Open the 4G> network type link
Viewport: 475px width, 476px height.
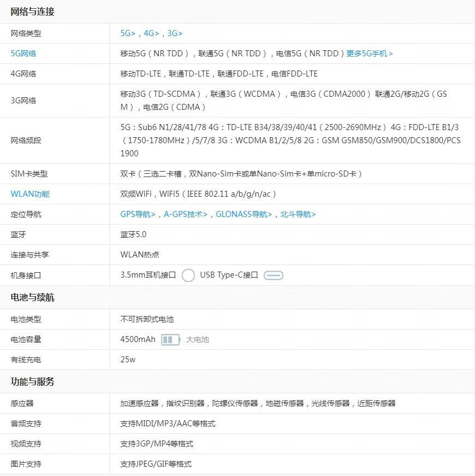click(x=151, y=33)
